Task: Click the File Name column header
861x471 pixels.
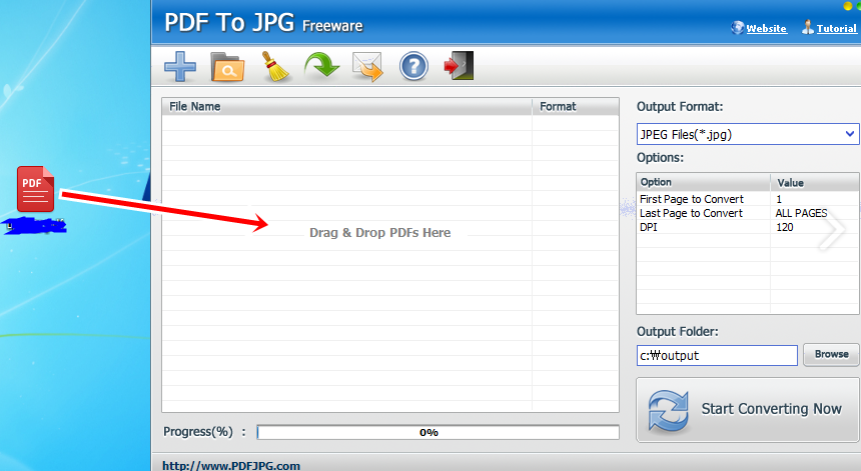Action: pos(346,106)
